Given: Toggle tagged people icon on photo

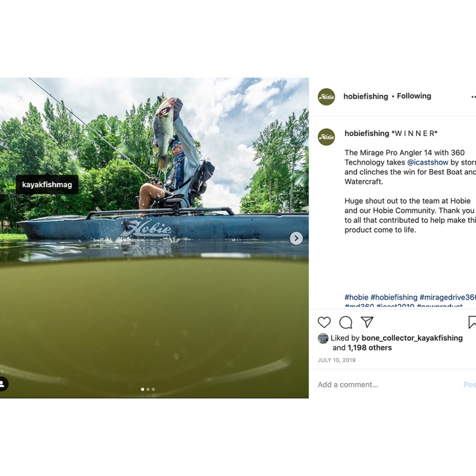Looking at the screenshot, I should click(2, 384).
